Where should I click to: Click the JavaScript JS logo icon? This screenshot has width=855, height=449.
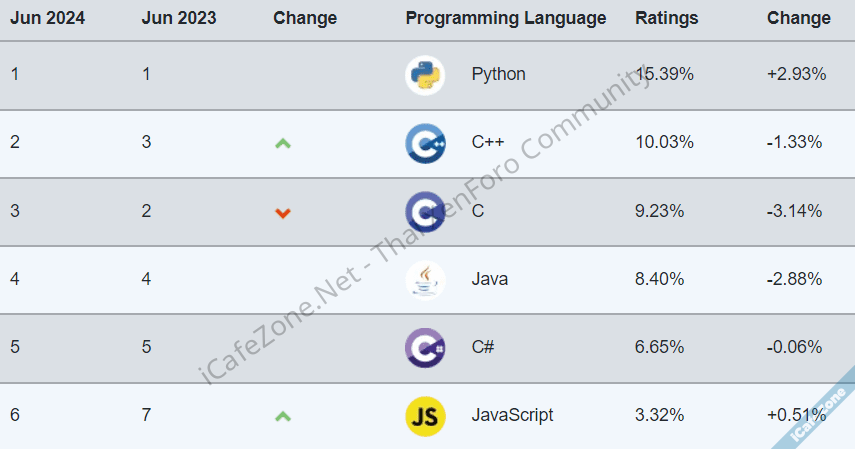click(425, 415)
